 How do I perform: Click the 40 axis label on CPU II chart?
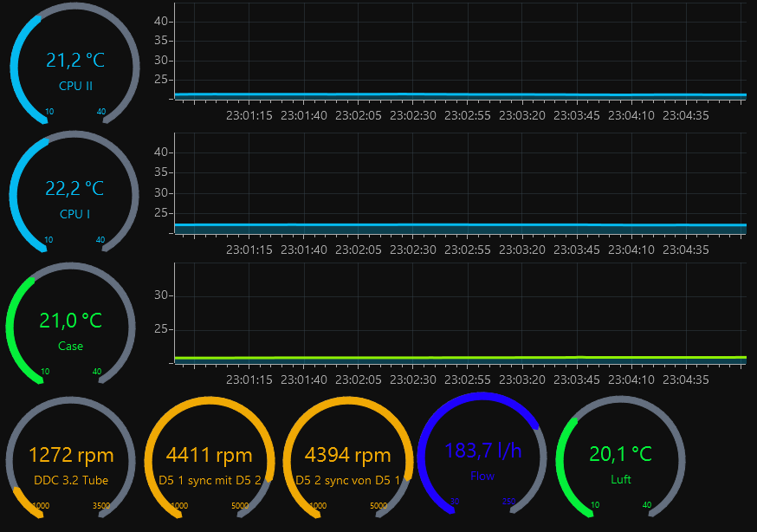coord(161,22)
